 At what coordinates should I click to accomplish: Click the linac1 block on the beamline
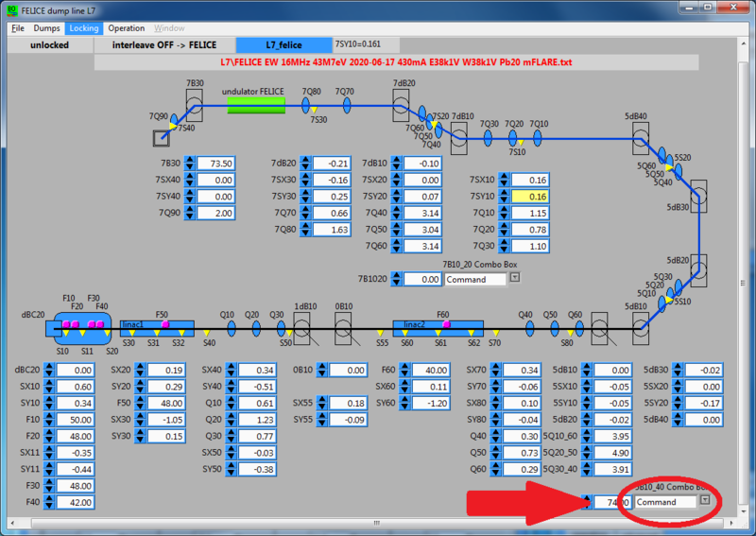point(157,328)
